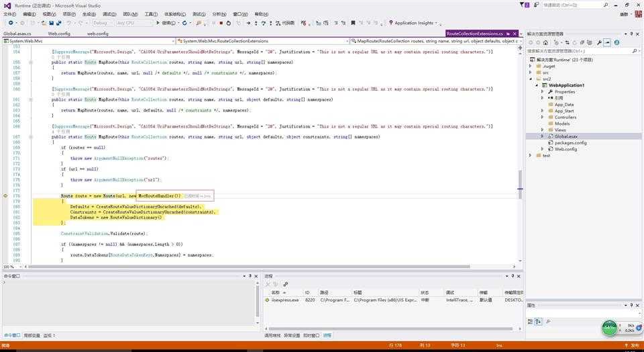This screenshot has width=644, height=352.
Task: Open the 工具 (Tools) menu
Action: point(151,14)
